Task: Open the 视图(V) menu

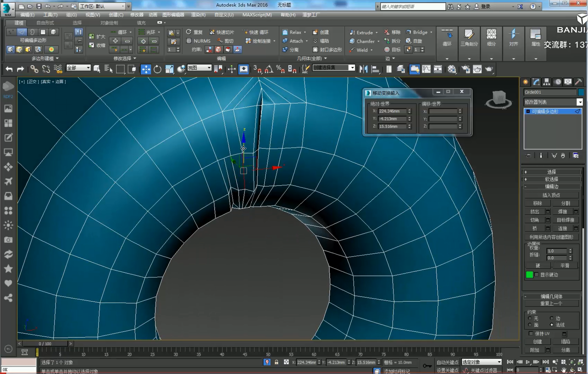Action: pyautogui.click(x=93, y=15)
